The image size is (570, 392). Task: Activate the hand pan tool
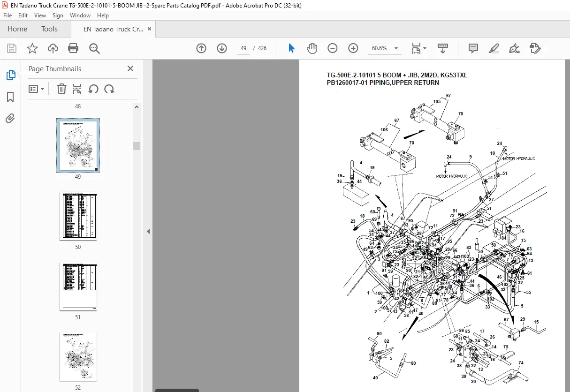click(x=312, y=48)
